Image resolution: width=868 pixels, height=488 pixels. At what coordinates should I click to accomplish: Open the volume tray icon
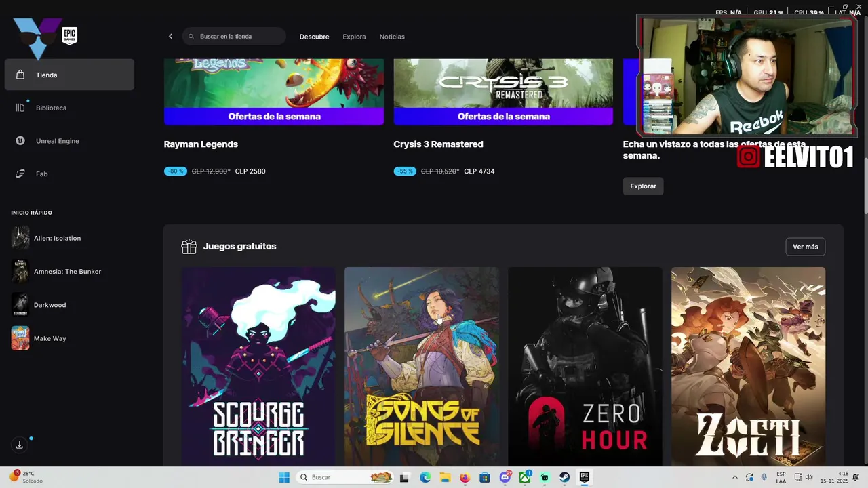pos(808,477)
